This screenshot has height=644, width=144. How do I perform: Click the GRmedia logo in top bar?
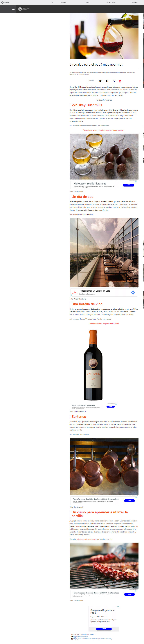[5, 2]
